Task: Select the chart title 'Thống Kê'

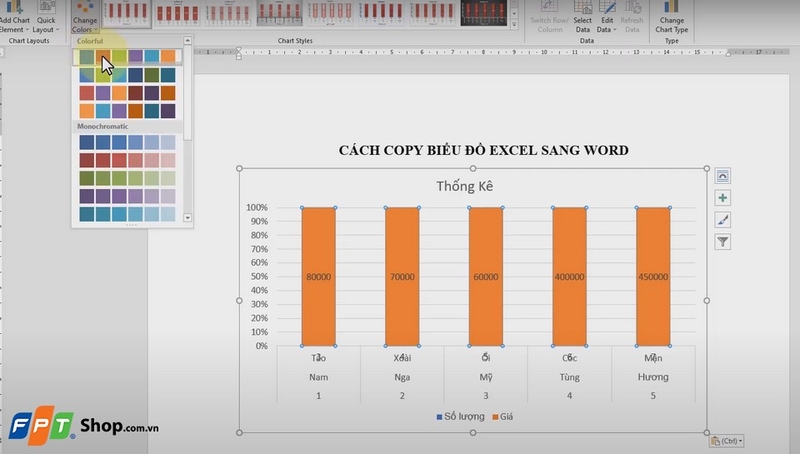Action: (x=464, y=186)
